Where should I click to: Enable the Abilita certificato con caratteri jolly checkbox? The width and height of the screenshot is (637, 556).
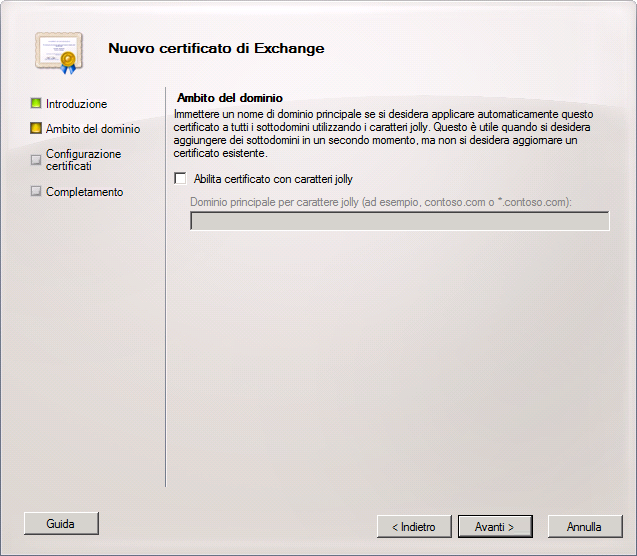click(180, 178)
